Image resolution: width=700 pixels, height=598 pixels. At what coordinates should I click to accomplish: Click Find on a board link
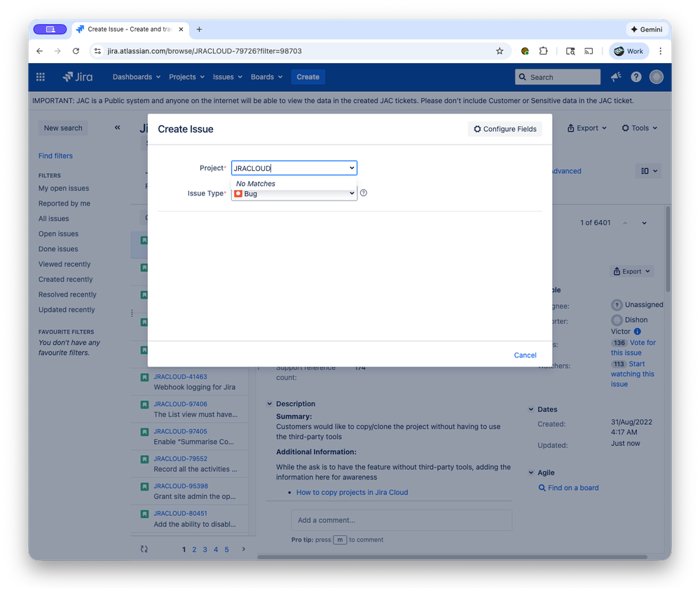(x=573, y=488)
